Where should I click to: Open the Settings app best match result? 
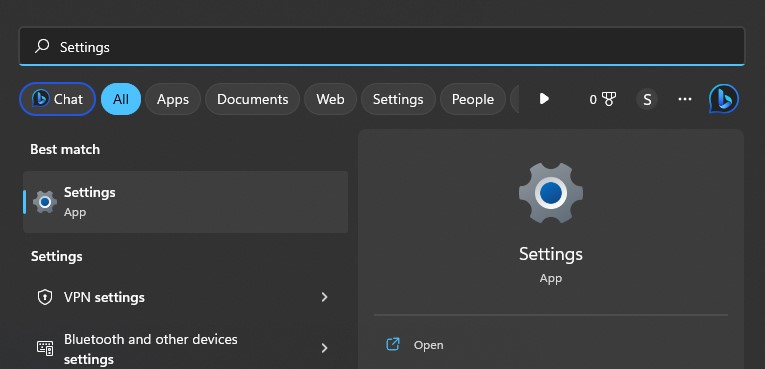pyautogui.click(x=185, y=202)
